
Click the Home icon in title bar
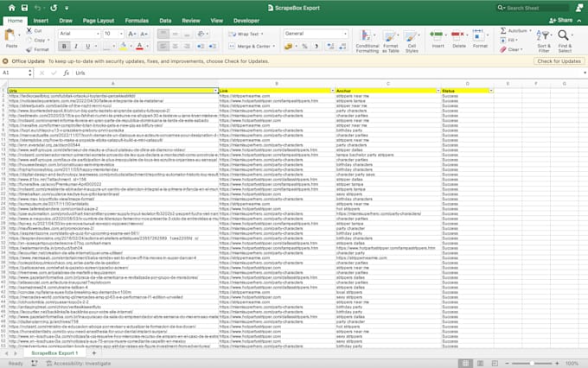pos(11,8)
